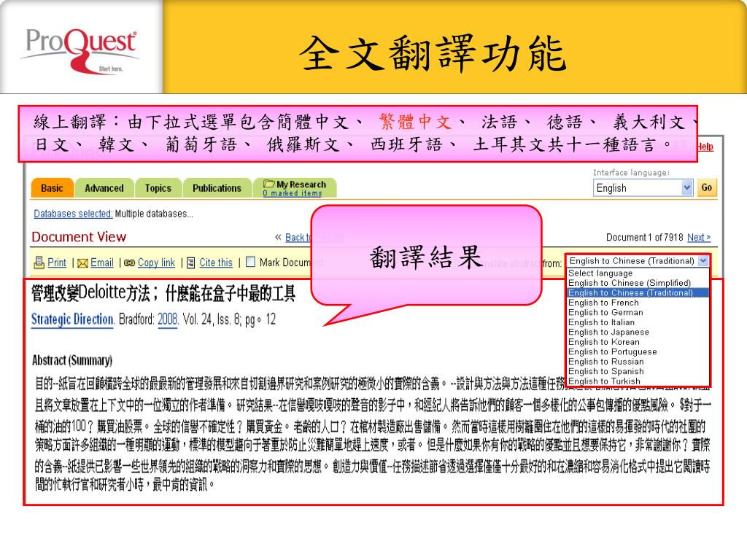747x560 pixels.
Task: Select English to Russian option
Action: coord(606,362)
